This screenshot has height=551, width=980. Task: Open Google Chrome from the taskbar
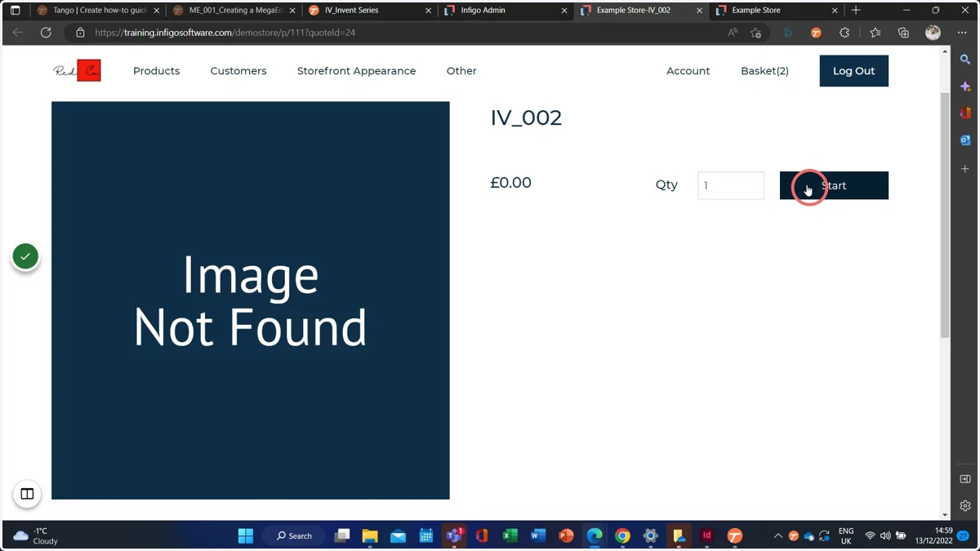coord(622,535)
